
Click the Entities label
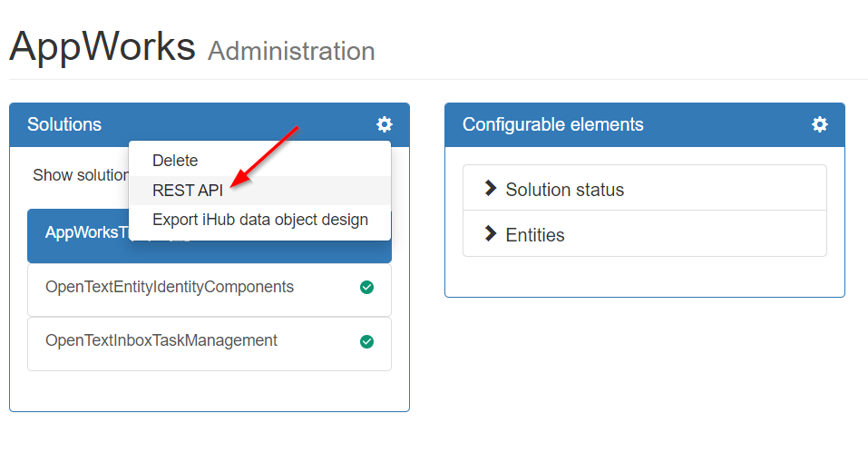coord(535,235)
